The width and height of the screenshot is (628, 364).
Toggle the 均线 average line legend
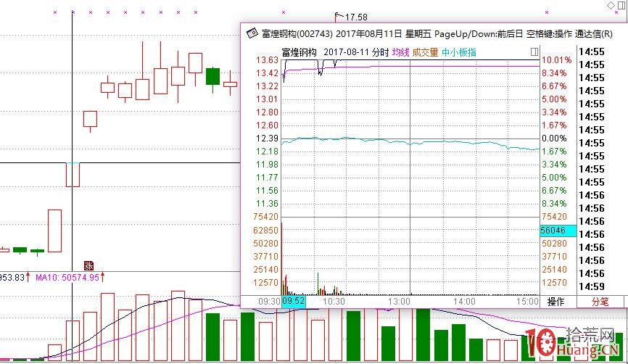pos(400,52)
